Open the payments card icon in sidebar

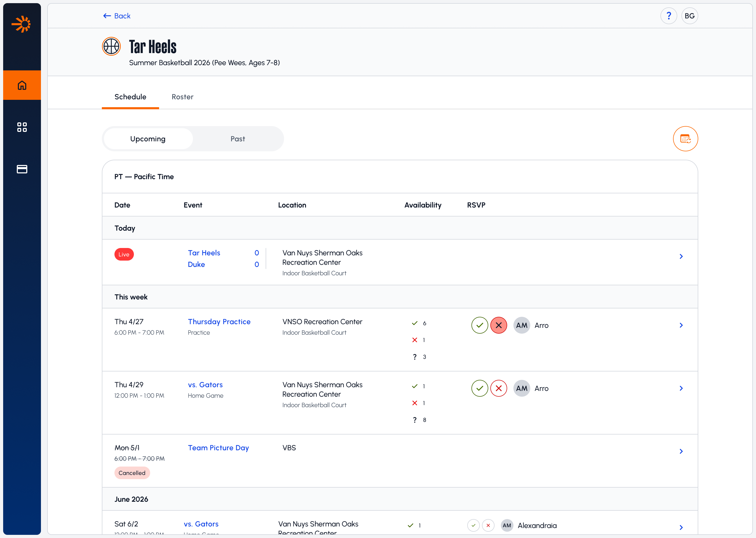click(x=22, y=169)
